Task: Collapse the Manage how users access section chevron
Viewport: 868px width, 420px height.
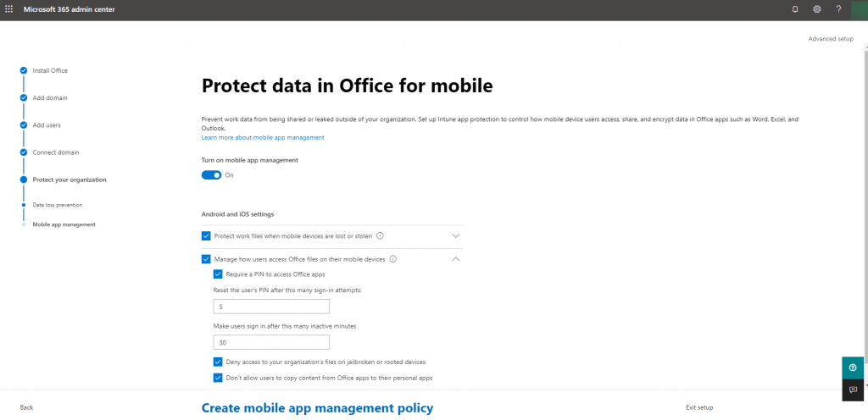Action: tap(455, 258)
